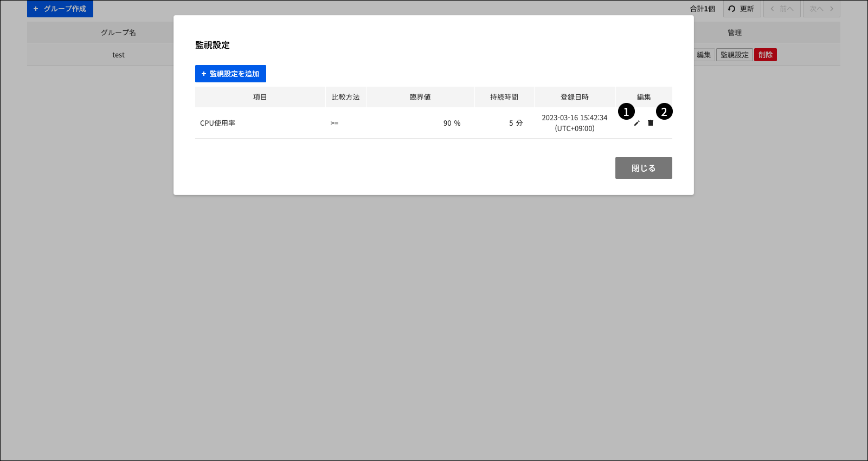
Task: Click the test group name cell
Action: [118, 55]
